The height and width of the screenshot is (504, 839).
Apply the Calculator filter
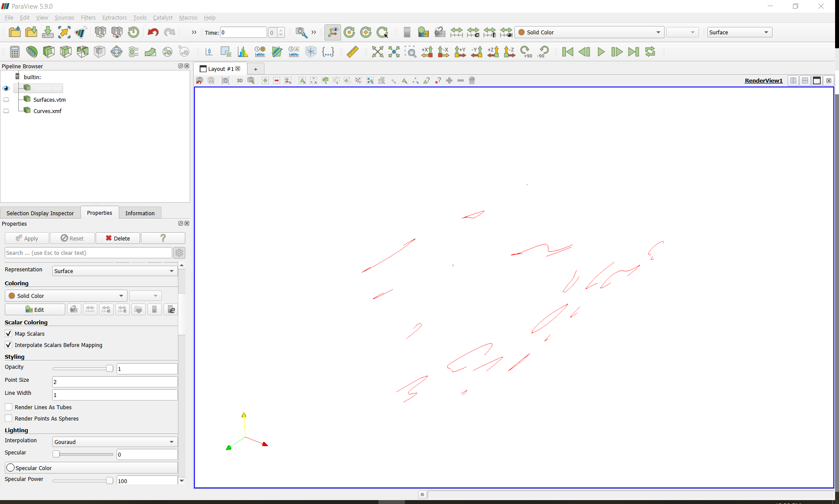pyautogui.click(x=14, y=52)
